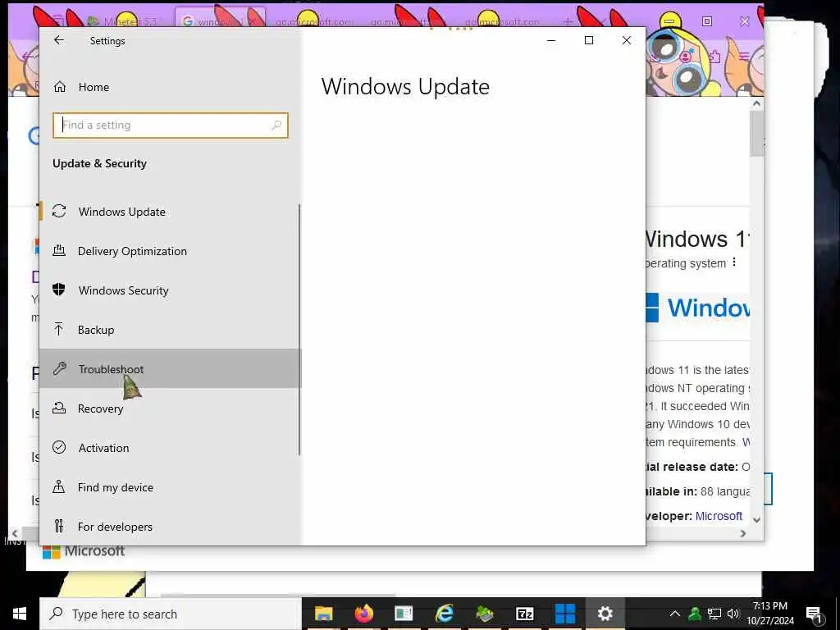840x630 pixels.
Task: Open the Minetest taskbar icon
Action: coord(484,614)
